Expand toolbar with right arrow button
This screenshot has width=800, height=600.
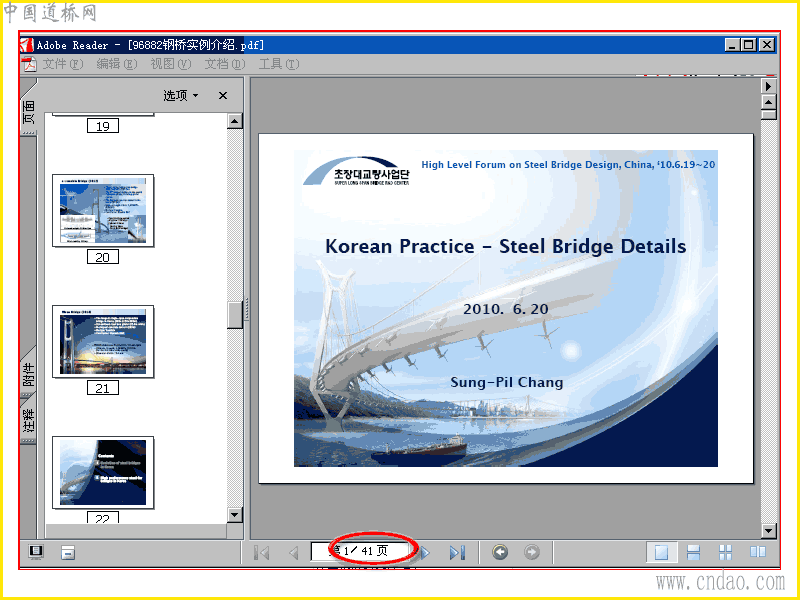pos(768,86)
